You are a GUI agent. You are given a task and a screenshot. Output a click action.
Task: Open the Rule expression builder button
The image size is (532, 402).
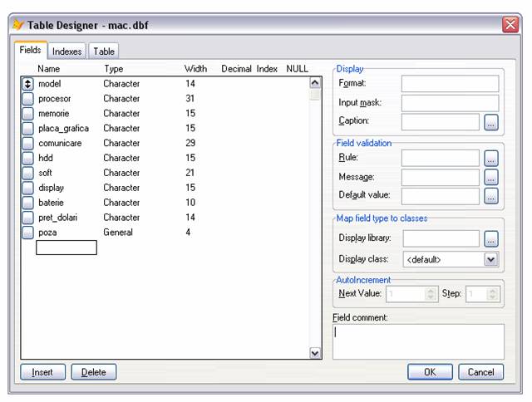(x=491, y=158)
